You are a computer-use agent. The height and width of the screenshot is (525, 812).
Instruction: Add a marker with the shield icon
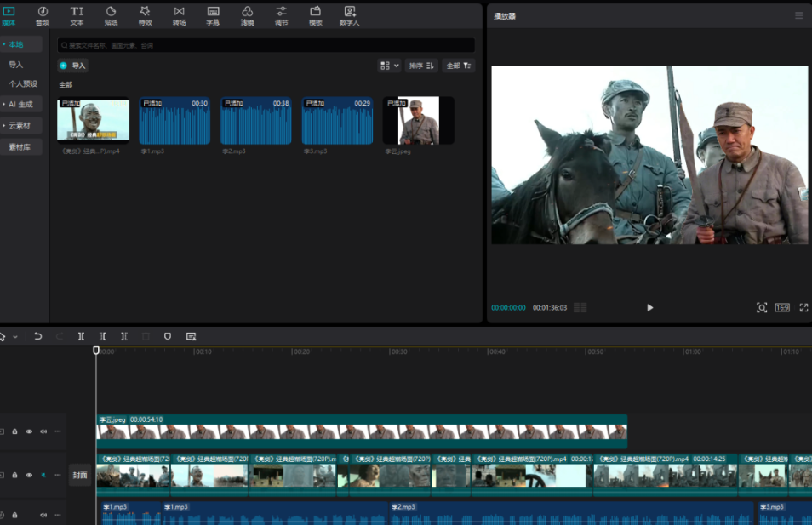(x=168, y=337)
